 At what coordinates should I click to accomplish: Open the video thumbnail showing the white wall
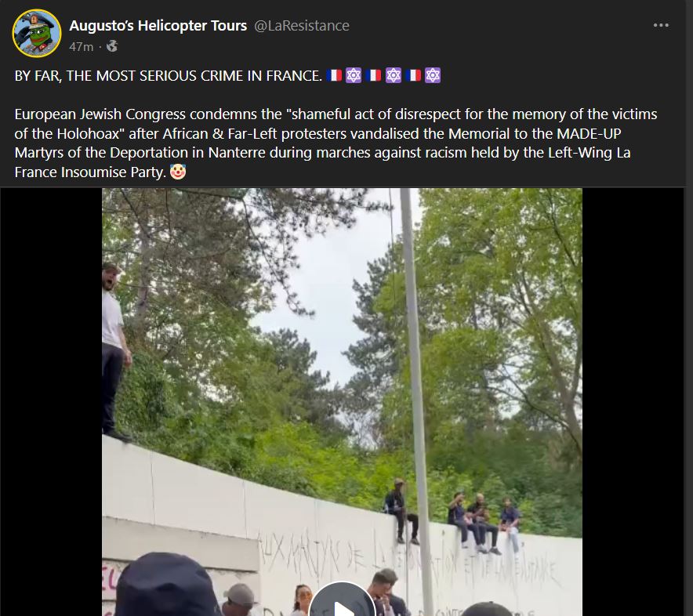(342, 402)
